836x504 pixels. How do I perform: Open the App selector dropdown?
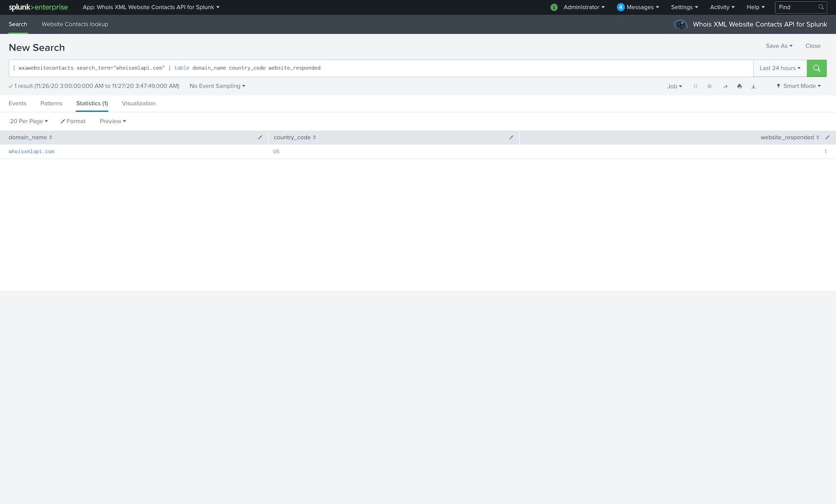click(151, 7)
